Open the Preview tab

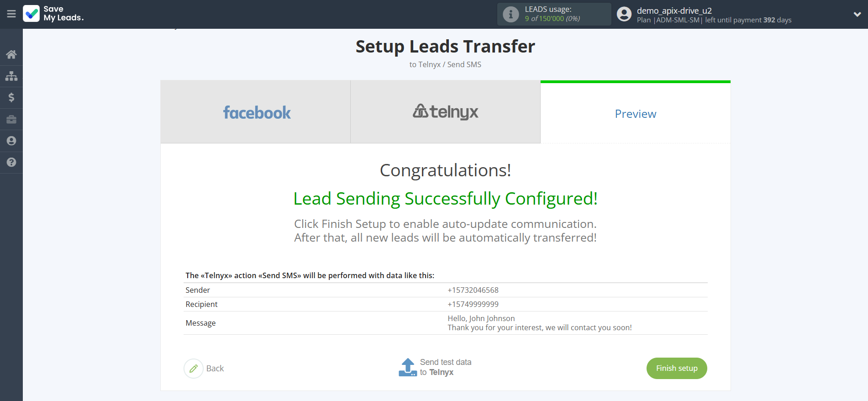pos(635,114)
